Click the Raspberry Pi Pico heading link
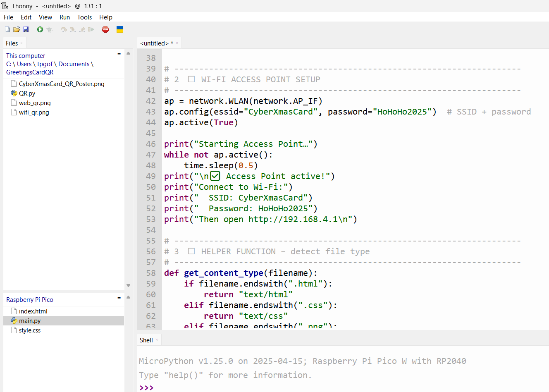549x392 pixels. (30, 299)
